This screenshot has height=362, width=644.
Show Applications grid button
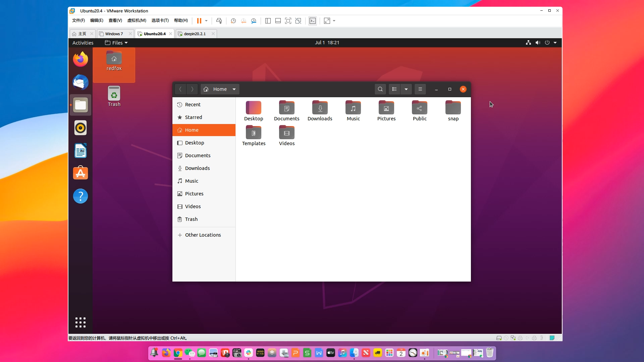tap(80, 322)
